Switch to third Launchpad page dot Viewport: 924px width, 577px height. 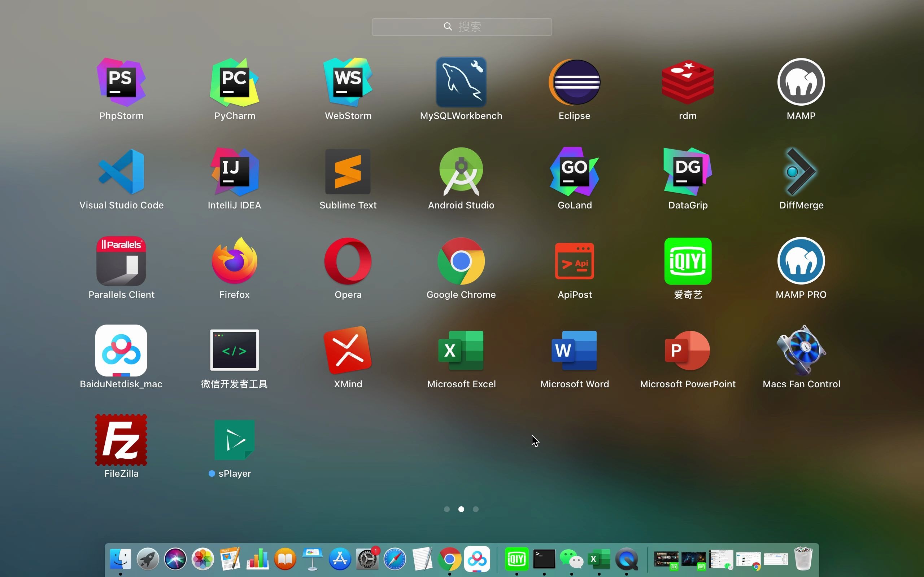(x=475, y=509)
